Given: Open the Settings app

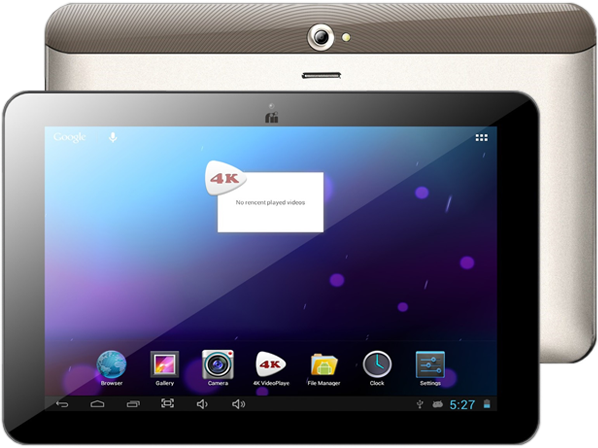Looking at the screenshot, I should point(430,367).
